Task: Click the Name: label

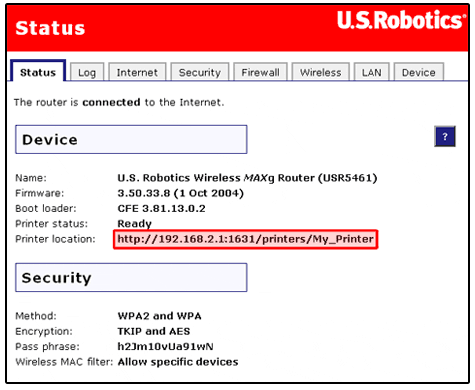Action: 31,178
